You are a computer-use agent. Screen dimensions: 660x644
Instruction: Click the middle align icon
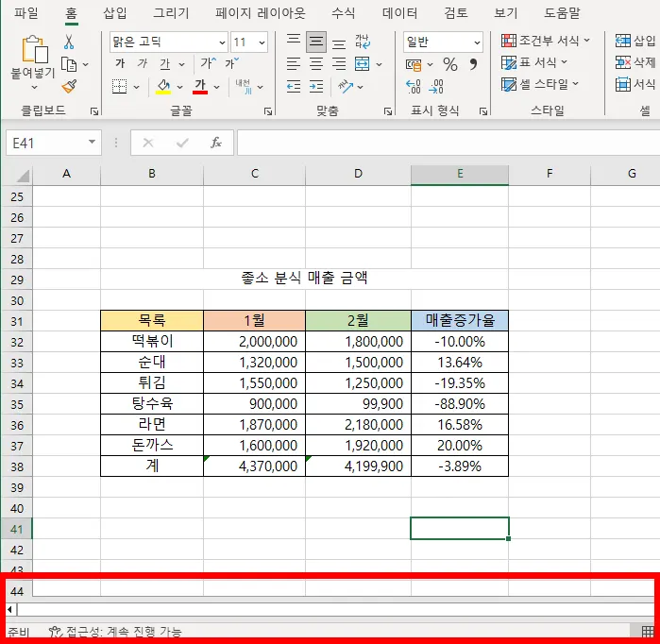tap(316, 42)
